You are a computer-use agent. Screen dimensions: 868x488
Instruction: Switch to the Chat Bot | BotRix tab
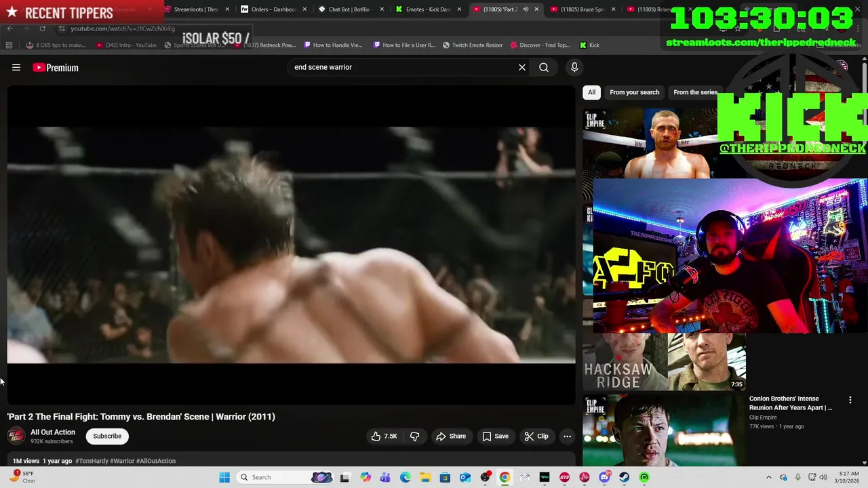(350, 9)
